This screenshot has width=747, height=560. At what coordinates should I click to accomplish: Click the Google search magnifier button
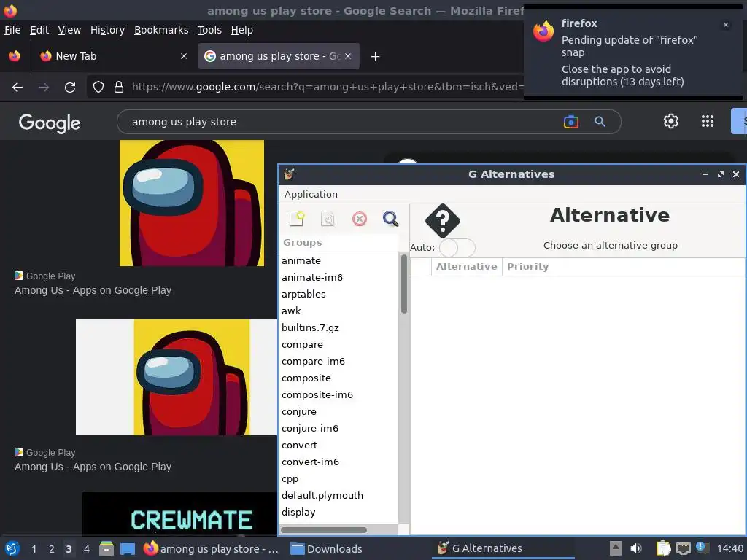(600, 122)
